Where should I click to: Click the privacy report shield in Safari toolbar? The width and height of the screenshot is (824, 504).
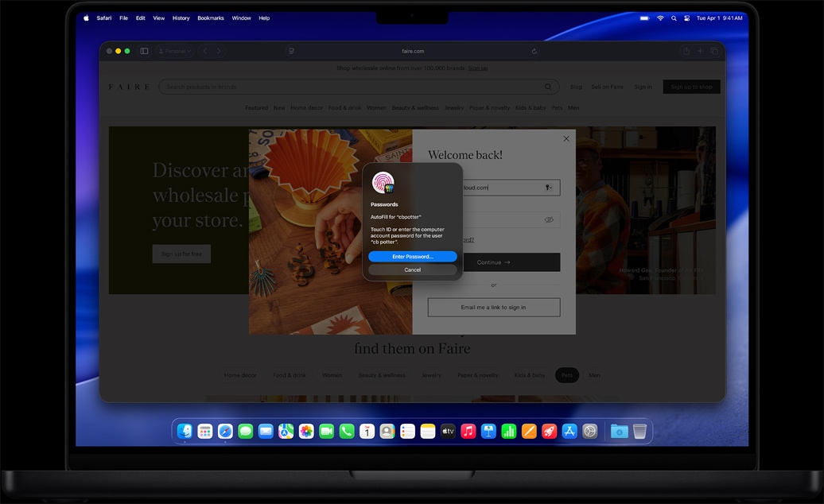click(291, 50)
